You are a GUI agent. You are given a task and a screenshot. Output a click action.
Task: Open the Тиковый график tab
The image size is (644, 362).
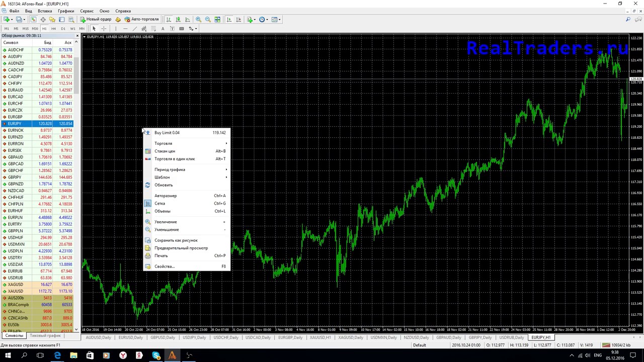pos(45,336)
